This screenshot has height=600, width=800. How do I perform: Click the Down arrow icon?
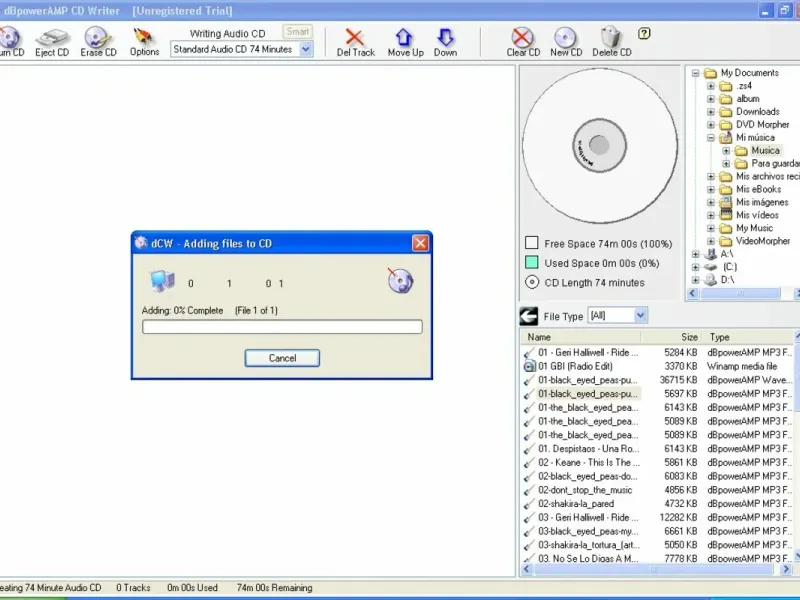point(445,37)
